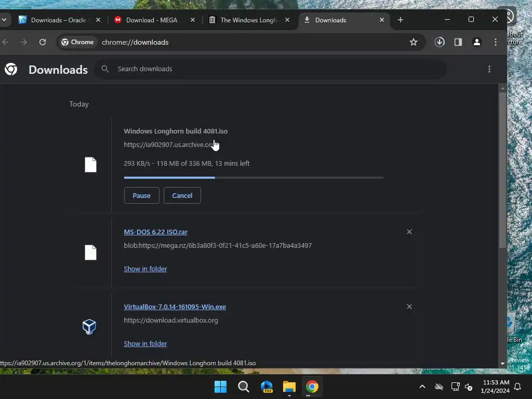
Task: Toggle the Chrome side panel icon
Action: pyautogui.click(x=458, y=42)
